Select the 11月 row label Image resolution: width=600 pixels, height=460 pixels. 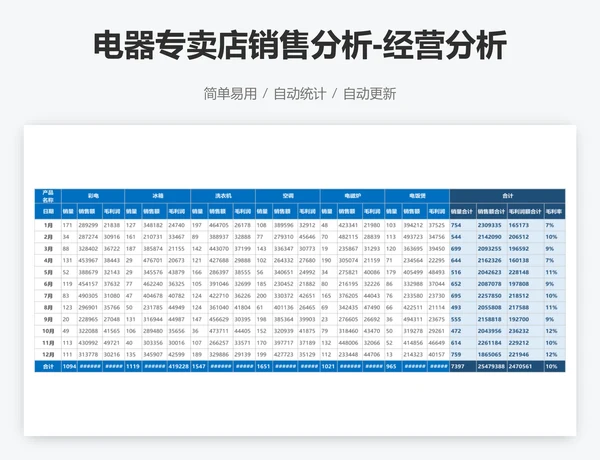pos(48,343)
